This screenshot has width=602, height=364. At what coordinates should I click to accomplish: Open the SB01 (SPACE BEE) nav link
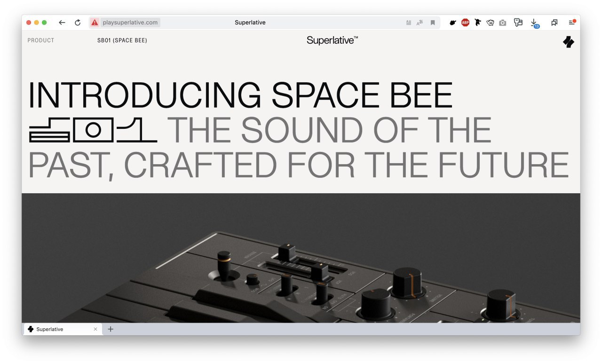(122, 40)
